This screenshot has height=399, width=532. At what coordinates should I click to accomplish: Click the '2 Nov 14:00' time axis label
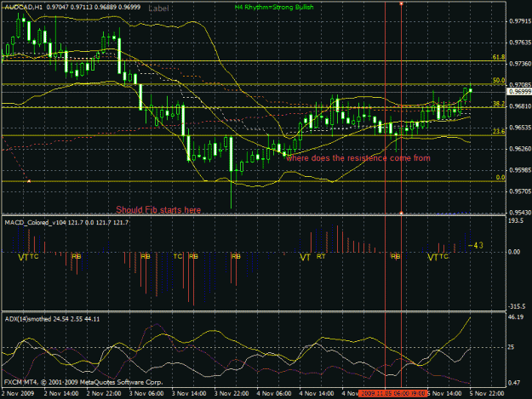[x=61, y=393]
